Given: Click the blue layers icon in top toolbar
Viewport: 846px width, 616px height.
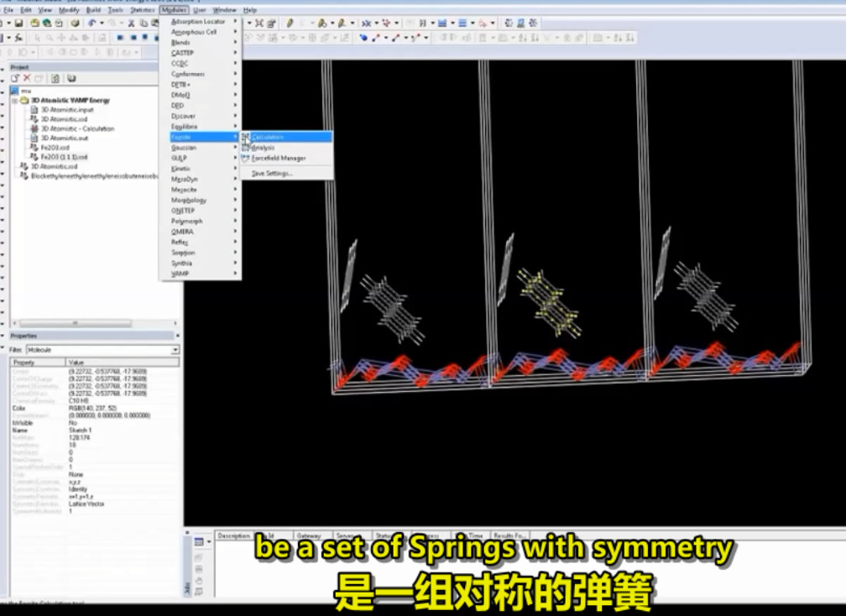Looking at the screenshot, I should (x=442, y=23).
